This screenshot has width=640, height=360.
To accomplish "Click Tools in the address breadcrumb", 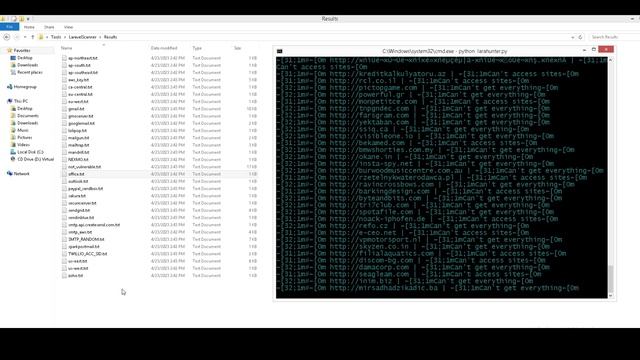I will click(56, 37).
